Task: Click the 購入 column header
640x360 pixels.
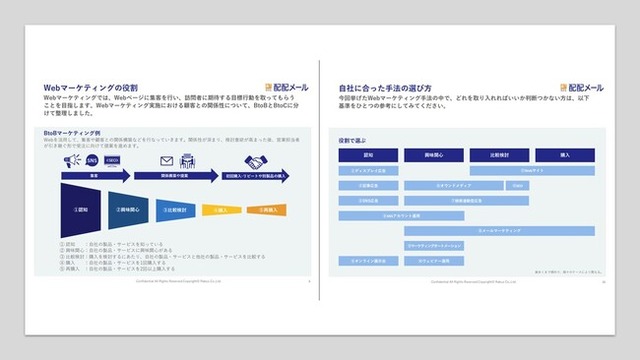Action: point(565,155)
